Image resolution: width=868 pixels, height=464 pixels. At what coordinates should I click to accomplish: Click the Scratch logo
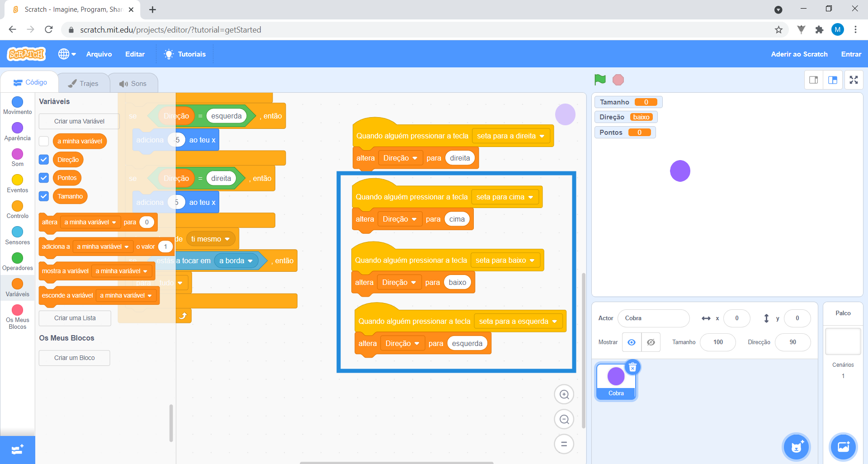26,54
